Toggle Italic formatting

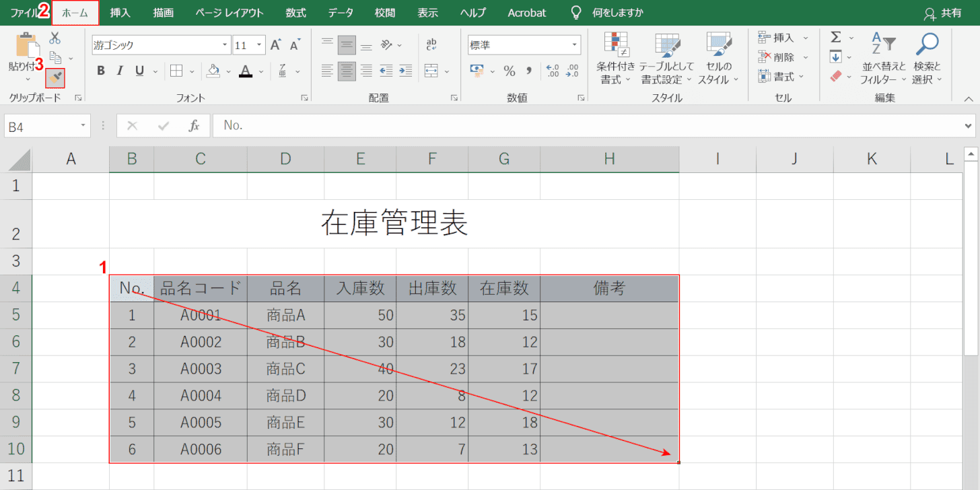[x=120, y=71]
